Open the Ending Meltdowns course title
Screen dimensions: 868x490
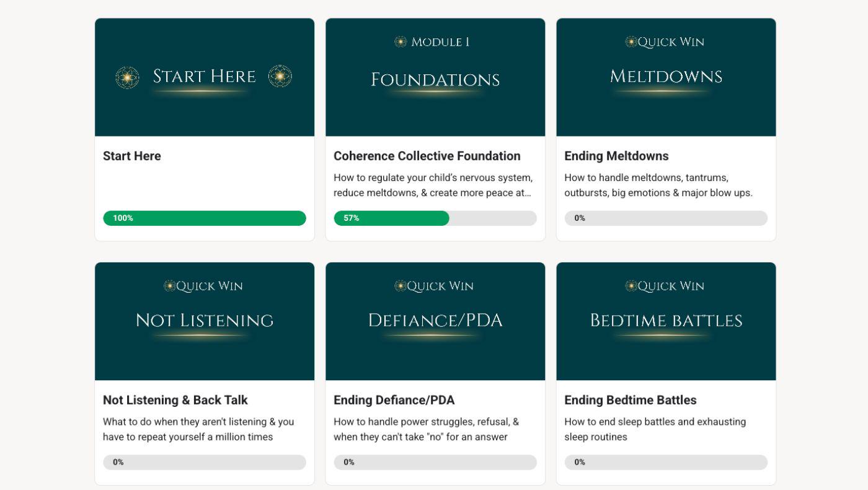click(x=616, y=156)
